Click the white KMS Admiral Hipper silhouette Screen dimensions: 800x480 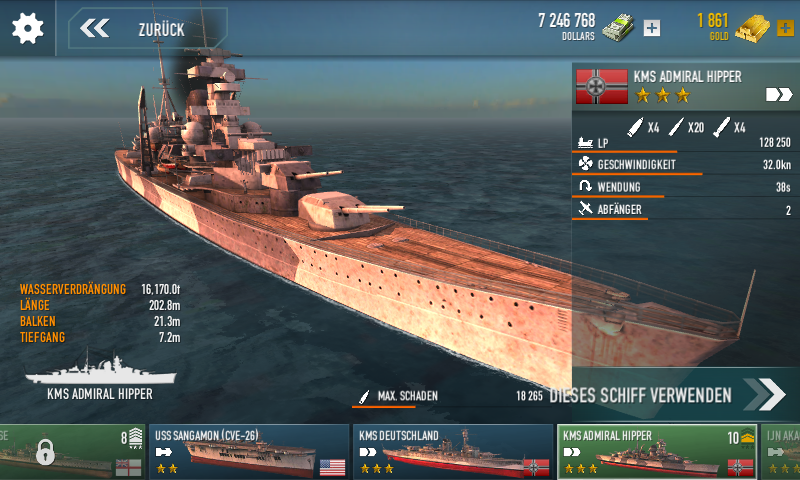click(101, 370)
